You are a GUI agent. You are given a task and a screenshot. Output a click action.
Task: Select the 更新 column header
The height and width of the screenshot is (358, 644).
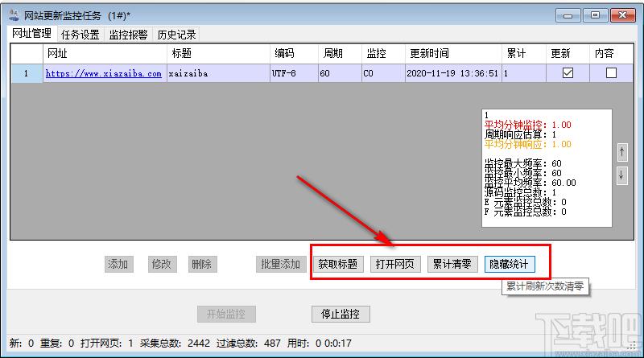pyautogui.click(x=568, y=53)
